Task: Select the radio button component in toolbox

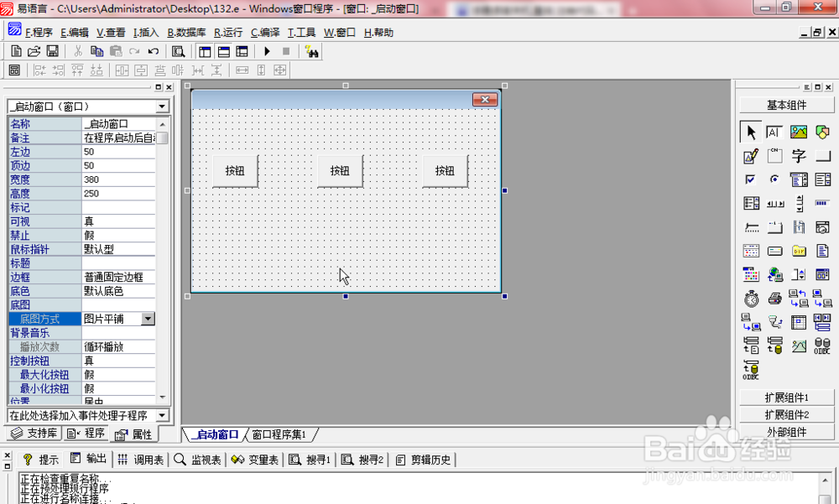Action: pyautogui.click(x=774, y=179)
